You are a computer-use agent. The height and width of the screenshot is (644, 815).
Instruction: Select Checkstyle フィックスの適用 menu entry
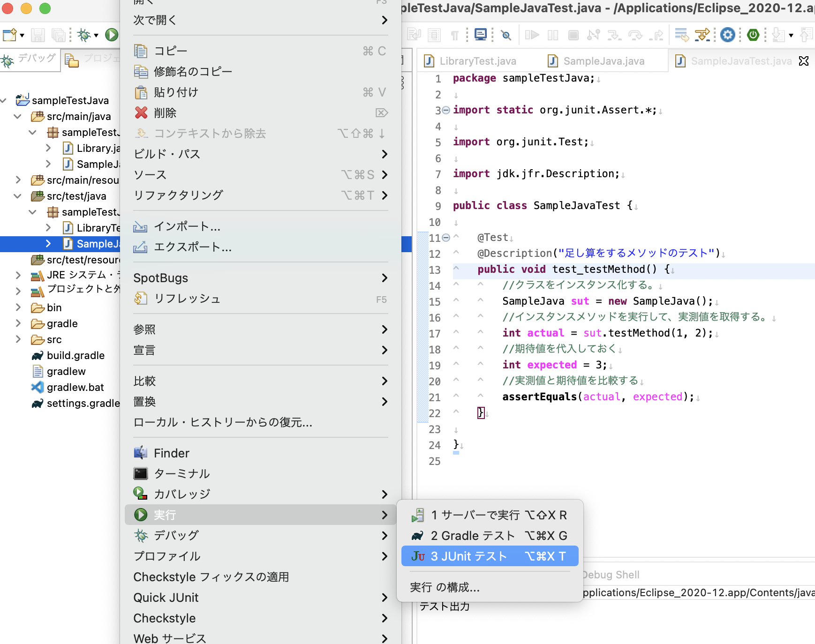(x=261, y=577)
